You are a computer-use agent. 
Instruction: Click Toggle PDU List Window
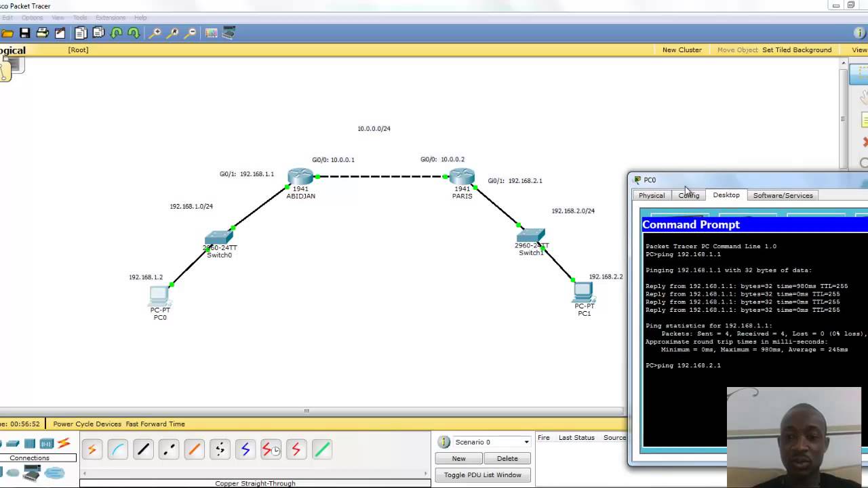(483, 474)
